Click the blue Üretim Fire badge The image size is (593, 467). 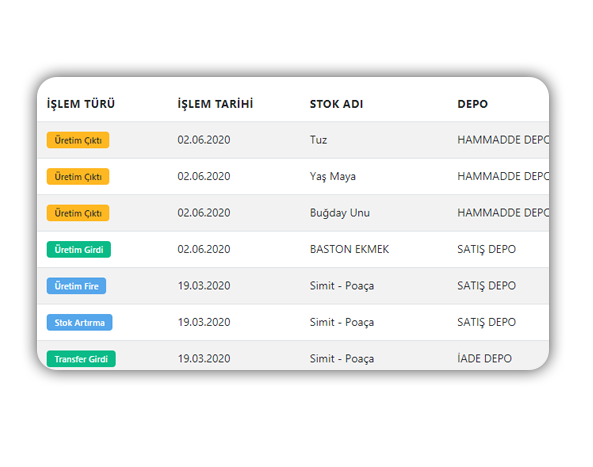[76, 286]
